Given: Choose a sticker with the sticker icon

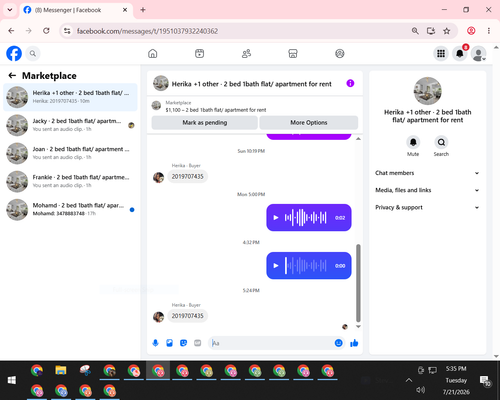Looking at the screenshot, I should pos(183,343).
